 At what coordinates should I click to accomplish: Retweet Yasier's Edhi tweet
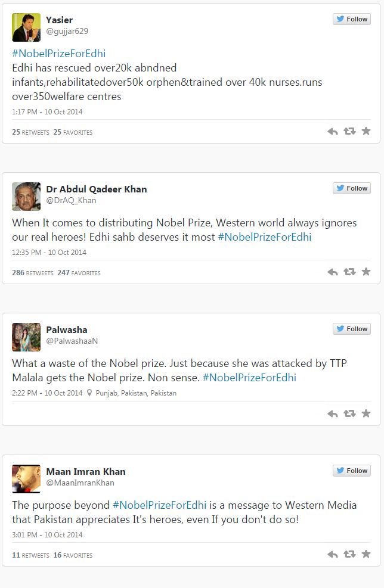pos(349,132)
